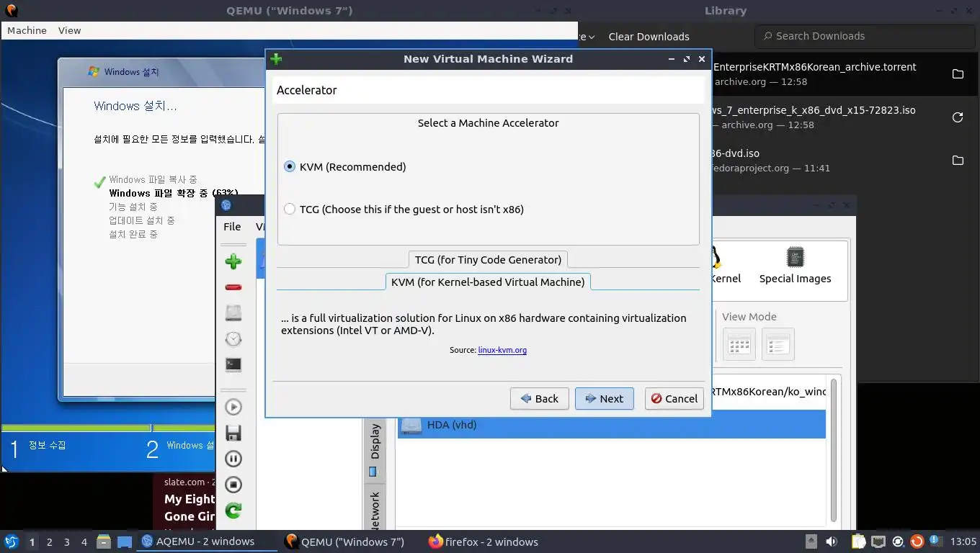Viewport: 980px width, 553px height.
Task: Open the File menu in AQEMU
Action: 232,226
